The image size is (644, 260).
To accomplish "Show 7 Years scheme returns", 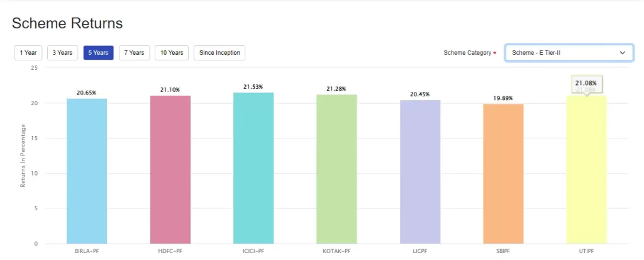I will 134,53.
